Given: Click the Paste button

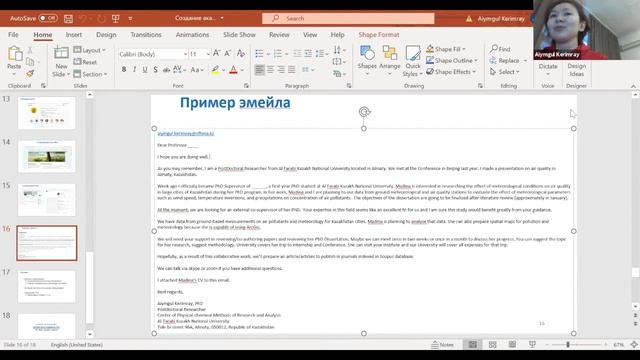Looking at the screenshot, I should (x=14, y=60).
